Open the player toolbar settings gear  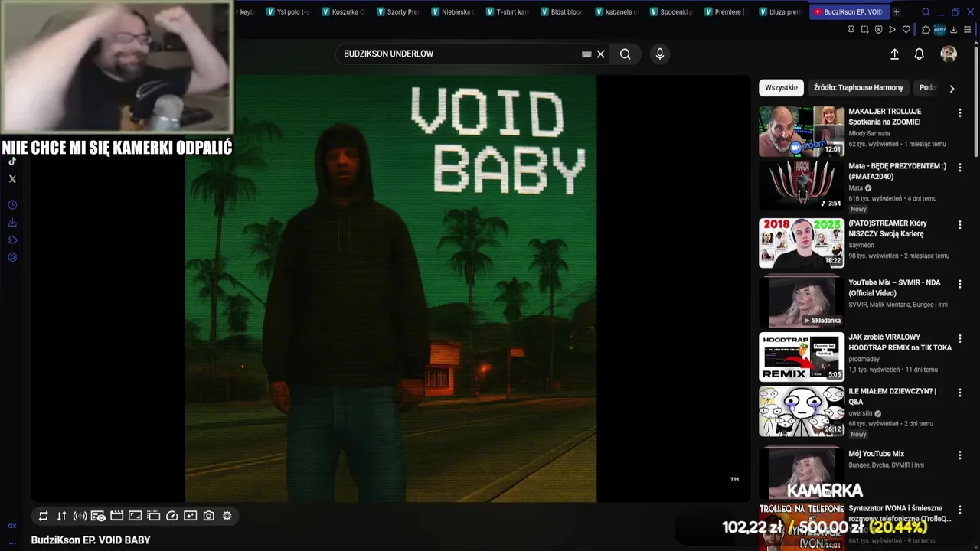(x=227, y=516)
